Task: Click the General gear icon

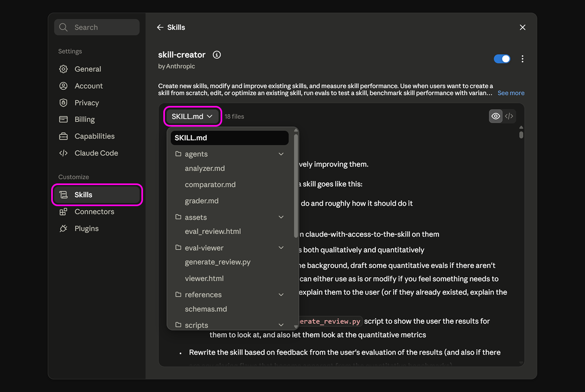Action: tap(63, 69)
